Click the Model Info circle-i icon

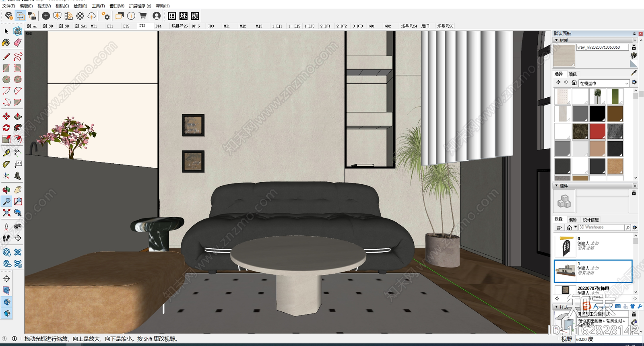pos(131,16)
